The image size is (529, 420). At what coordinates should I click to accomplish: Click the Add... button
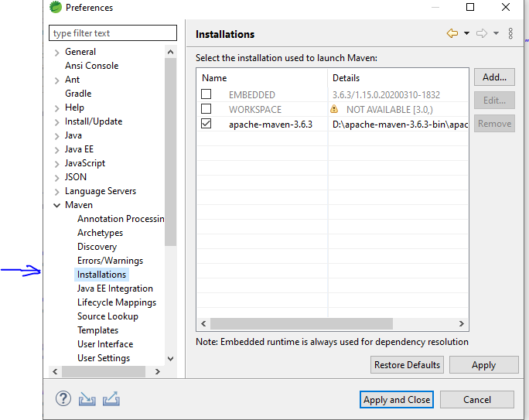pyautogui.click(x=494, y=77)
